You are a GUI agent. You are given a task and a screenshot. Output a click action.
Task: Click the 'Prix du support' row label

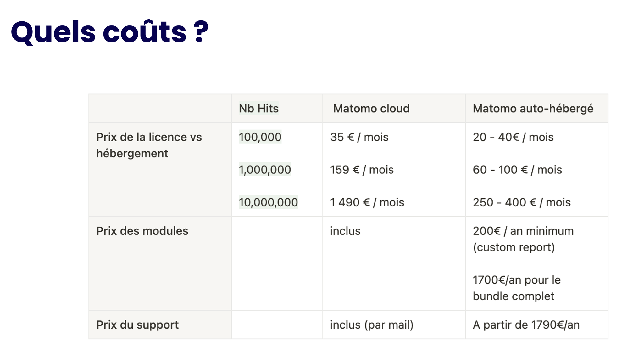[x=137, y=325]
